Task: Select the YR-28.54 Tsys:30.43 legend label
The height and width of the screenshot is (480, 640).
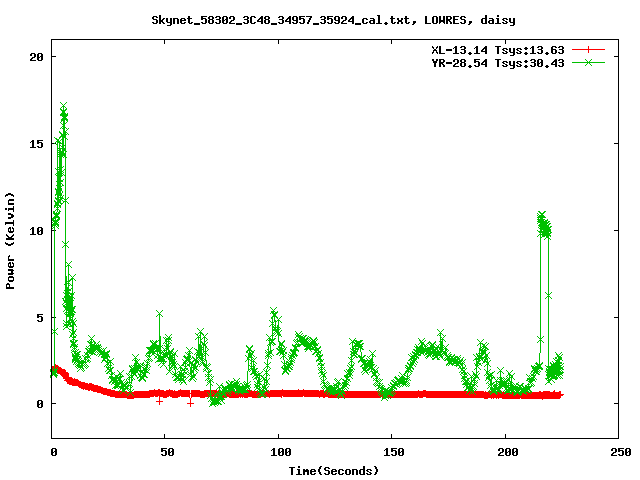Action: (498, 63)
